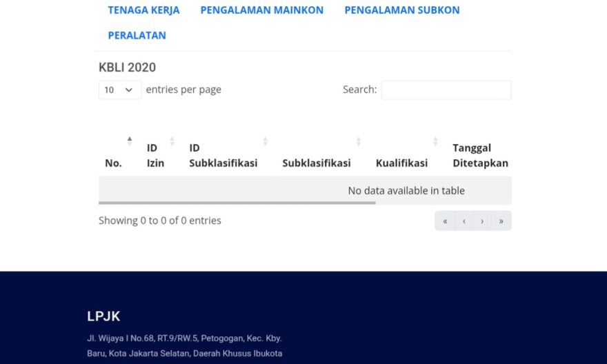Sort by ID Subklasifikasi sort icon
Viewport: 607px width, 364px height.
pos(265,141)
